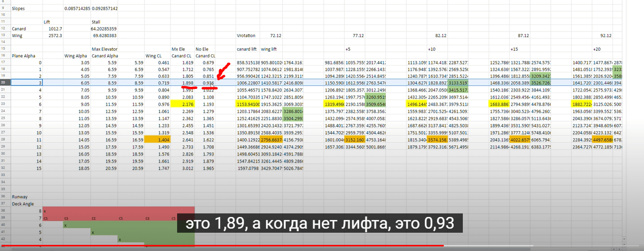This screenshot has height=251, width=644.
Task: Select the yellow canard lift cell 1153.9410
Action: pyautogui.click(x=248, y=104)
